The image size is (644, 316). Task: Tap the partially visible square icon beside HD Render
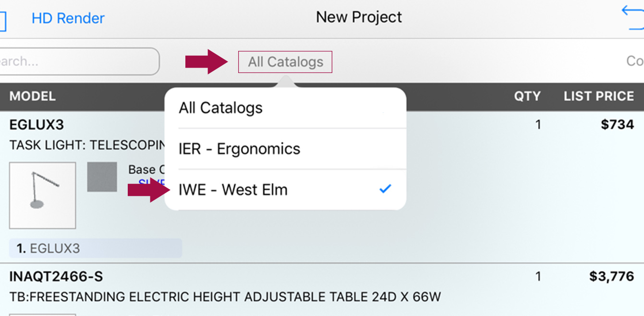click(3, 21)
